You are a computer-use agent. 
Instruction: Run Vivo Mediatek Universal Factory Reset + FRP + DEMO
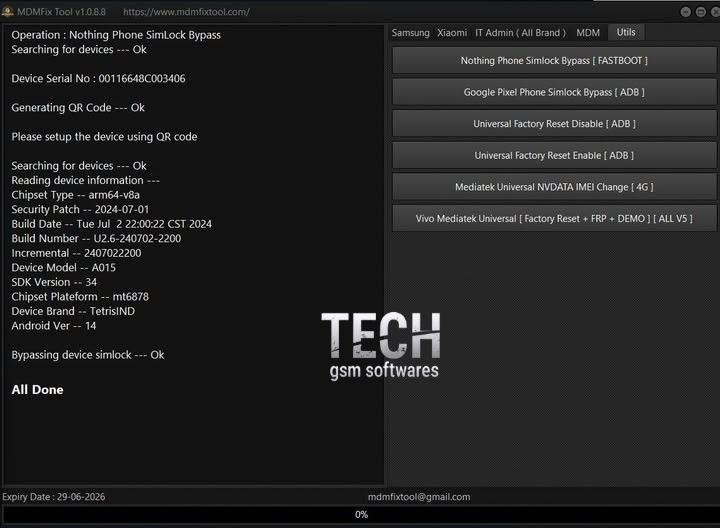554,219
